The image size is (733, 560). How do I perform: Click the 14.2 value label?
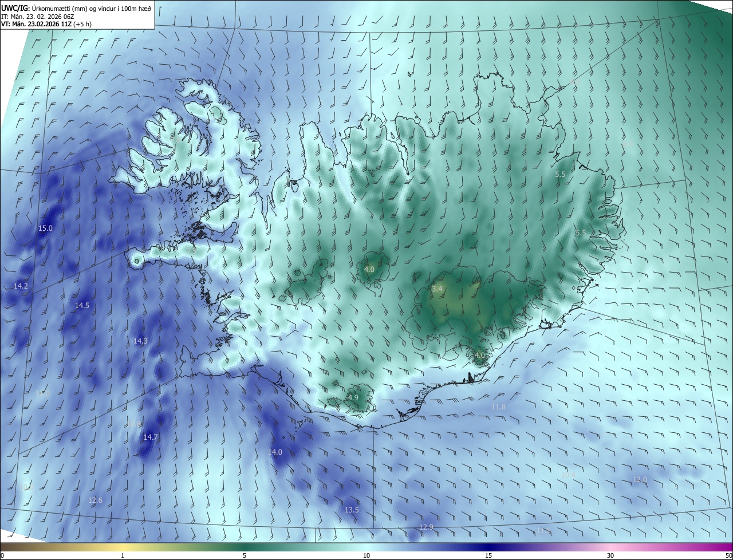click(x=21, y=285)
